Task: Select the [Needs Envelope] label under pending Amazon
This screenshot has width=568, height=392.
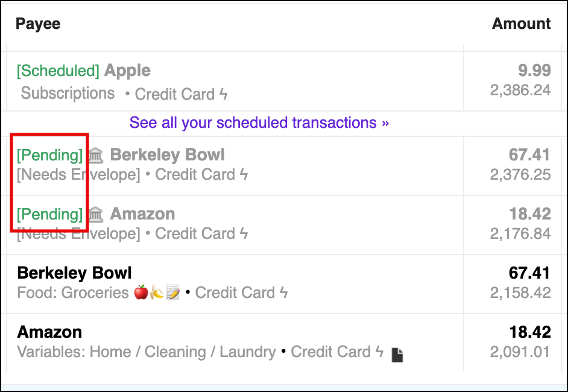Action: [x=78, y=234]
